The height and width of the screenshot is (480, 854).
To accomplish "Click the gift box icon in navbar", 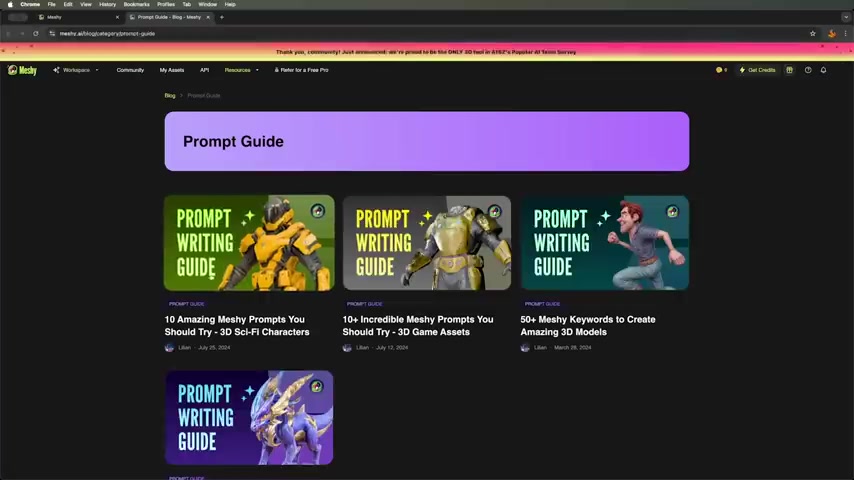I will point(789,70).
